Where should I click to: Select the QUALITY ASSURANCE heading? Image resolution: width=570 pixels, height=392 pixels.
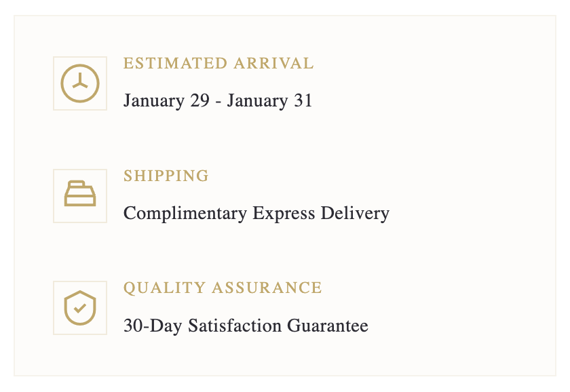pos(223,288)
